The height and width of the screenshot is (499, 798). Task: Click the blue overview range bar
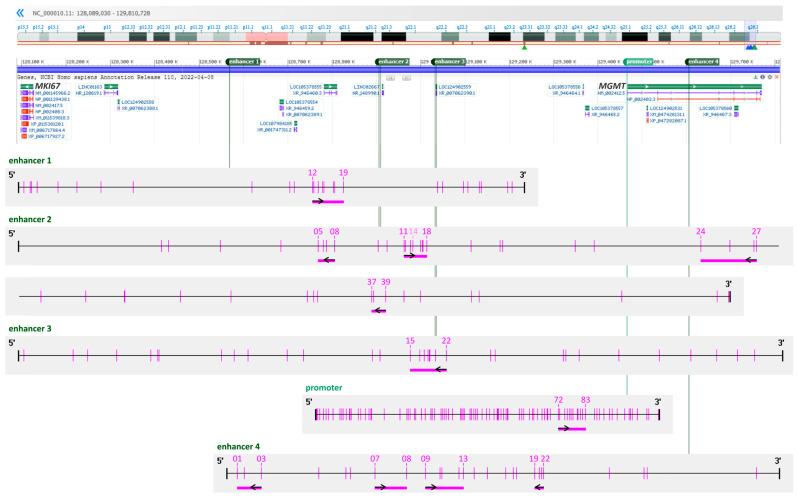click(x=400, y=69)
